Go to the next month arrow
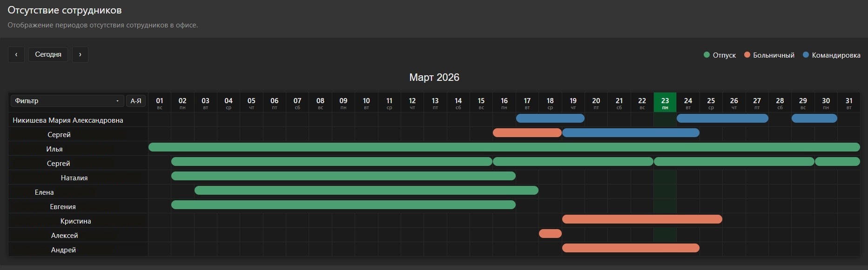Image resolution: width=868 pixels, height=270 pixels. click(80, 54)
